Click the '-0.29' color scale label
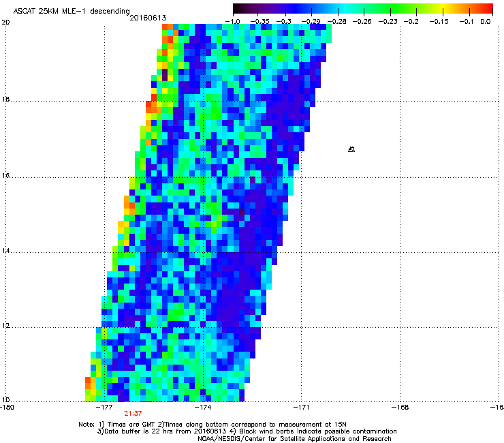This screenshot has height=443, width=504. (x=311, y=22)
